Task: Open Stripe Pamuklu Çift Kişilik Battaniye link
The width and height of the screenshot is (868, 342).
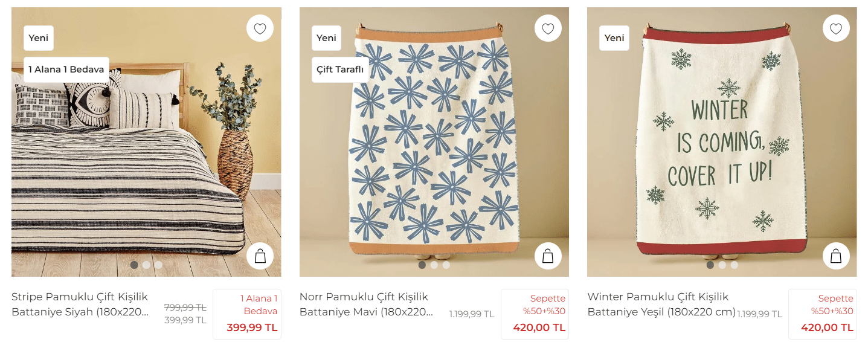Action: point(80,305)
